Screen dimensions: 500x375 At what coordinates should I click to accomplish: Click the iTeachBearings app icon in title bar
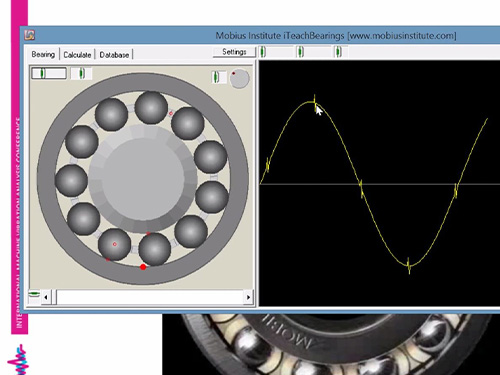29,35
